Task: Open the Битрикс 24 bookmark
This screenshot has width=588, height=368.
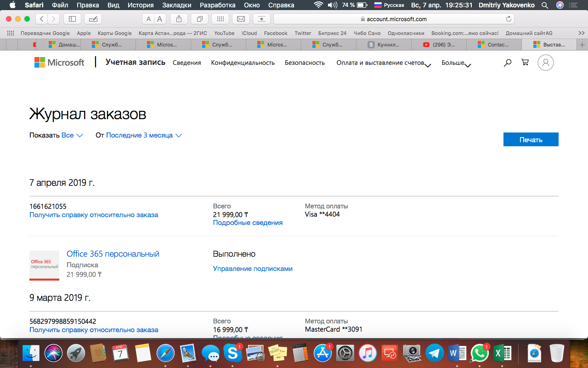Action: pos(333,33)
